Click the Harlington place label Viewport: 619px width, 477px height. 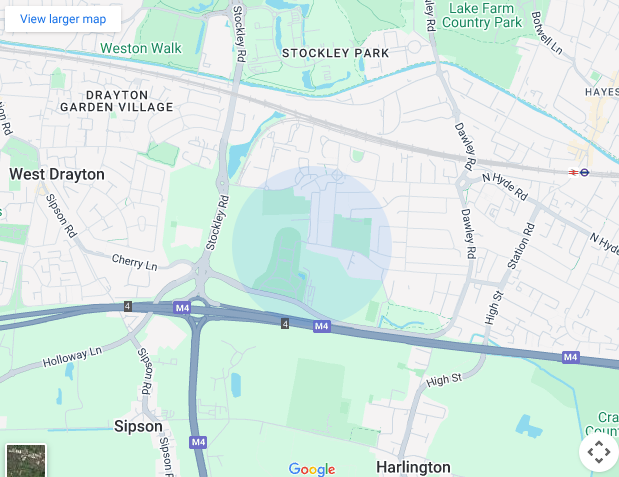(413, 467)
